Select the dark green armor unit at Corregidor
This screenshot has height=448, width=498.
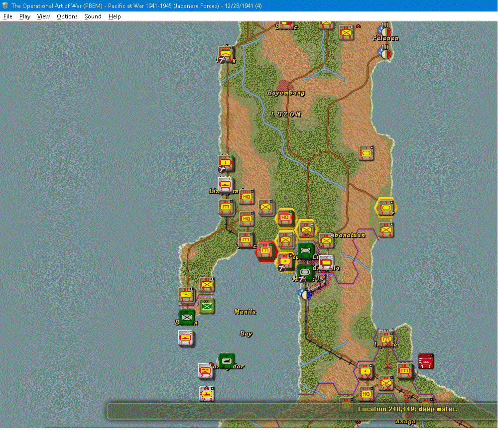pyautogui.click(x=227, y=361)
